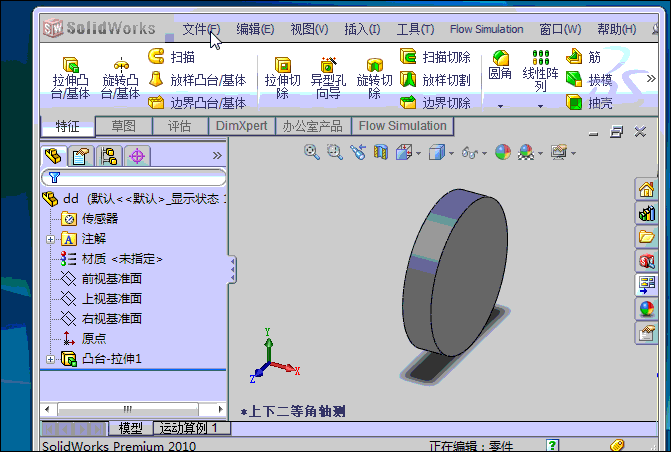Expand the 凸台-拉伸1 feature node
671x452 pixels.
50,359
